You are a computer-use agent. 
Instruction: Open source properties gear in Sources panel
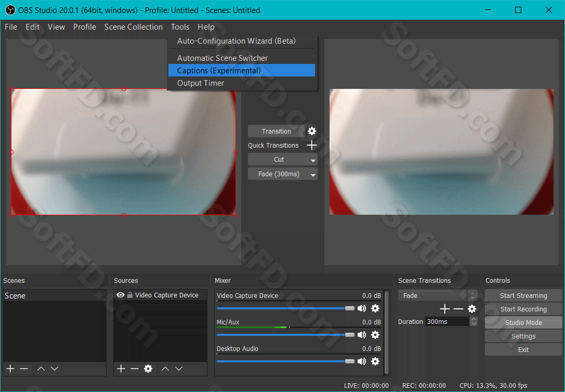tap(148, 369)
